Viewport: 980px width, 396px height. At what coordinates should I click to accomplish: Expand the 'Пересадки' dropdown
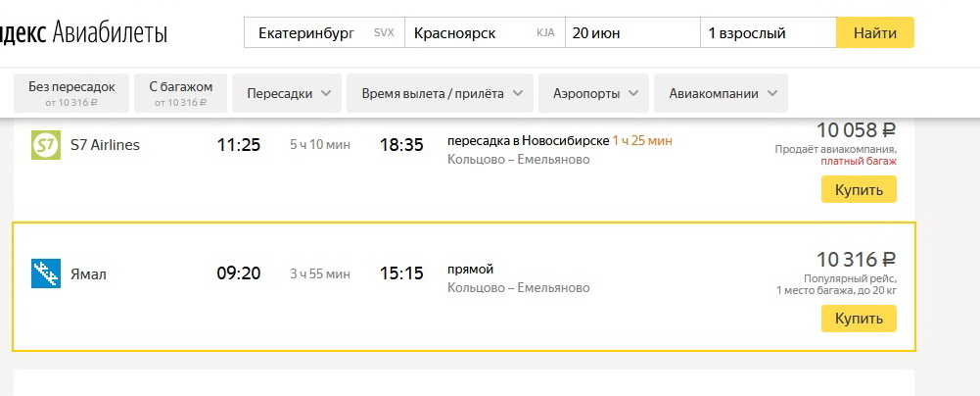pos(287,93)
